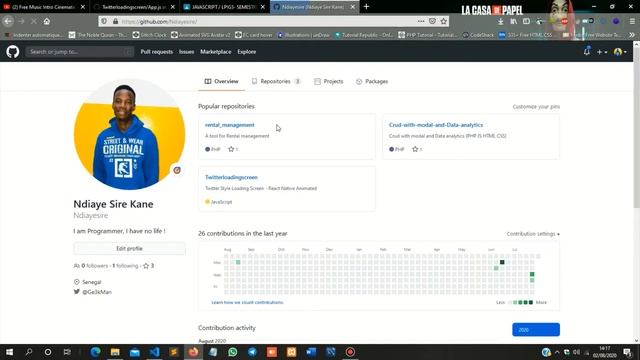Click the Edit profile button
Image resolution: width=640 pixels, height=360 pixels.
[129, 248]
